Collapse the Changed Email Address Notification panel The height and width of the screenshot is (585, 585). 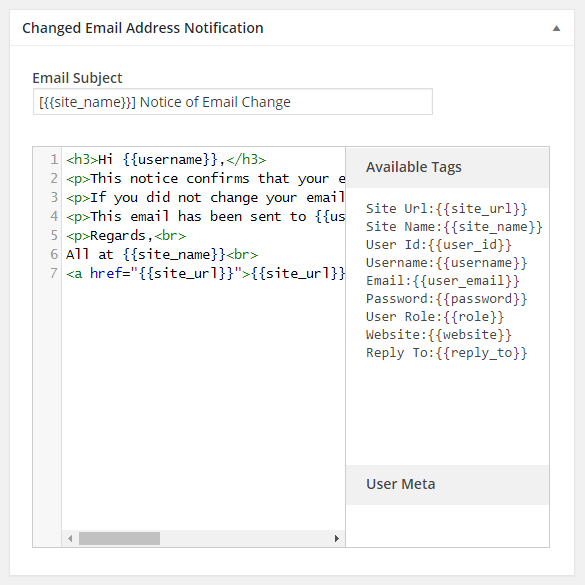pyautogui.click(x=556, y=28)
